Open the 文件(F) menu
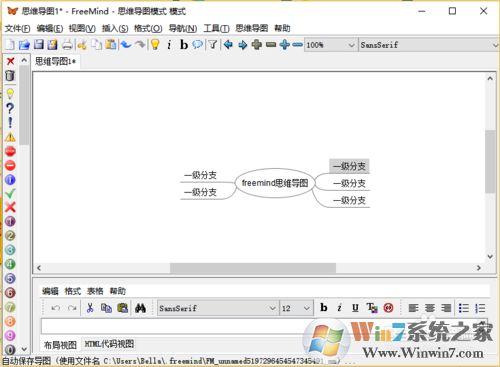The width and height of the screenshot is (500, 367). coord(17,29)
